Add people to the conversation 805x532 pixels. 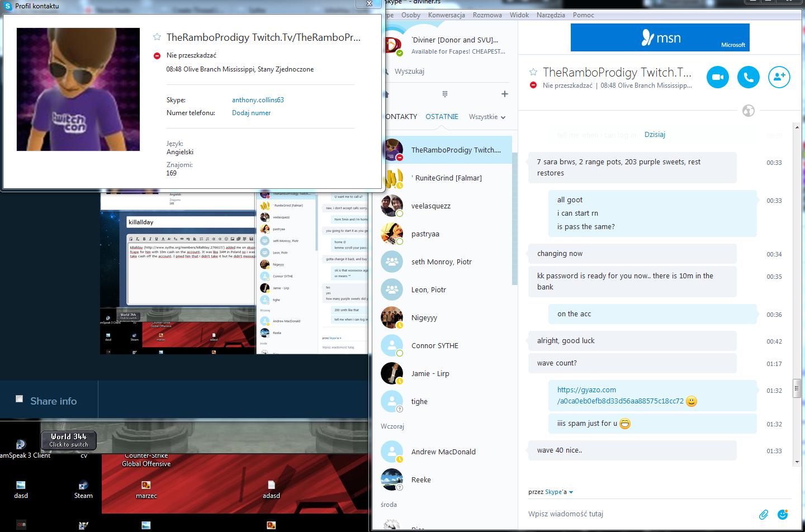(779, 77)
